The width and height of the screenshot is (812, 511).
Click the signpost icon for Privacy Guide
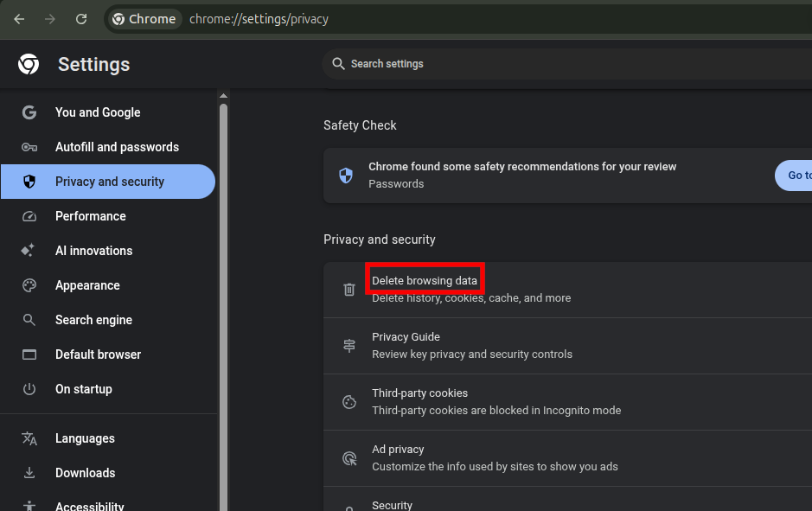[349, 345]
